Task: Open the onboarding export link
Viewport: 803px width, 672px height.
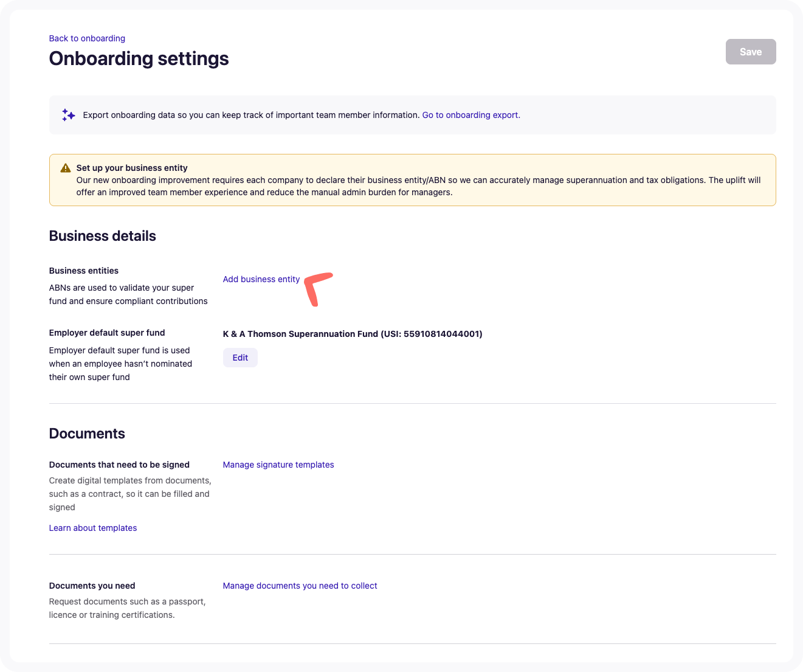Action: [x=470, y=115]
